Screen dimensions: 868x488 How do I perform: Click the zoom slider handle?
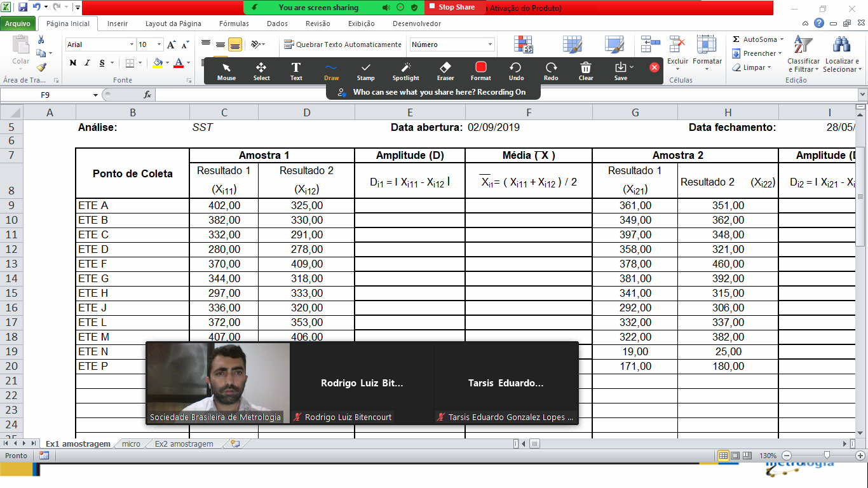click(x=827, y=456)
